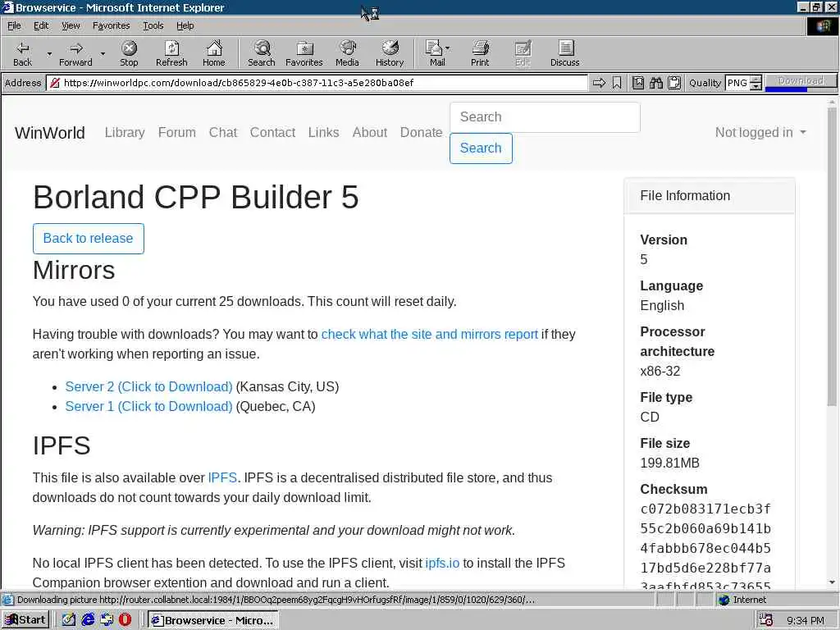Image resolution: width=840 pixels, height=630 pixels.
Task: Increase the Quality spinner with up arrow
Action: 756,79
